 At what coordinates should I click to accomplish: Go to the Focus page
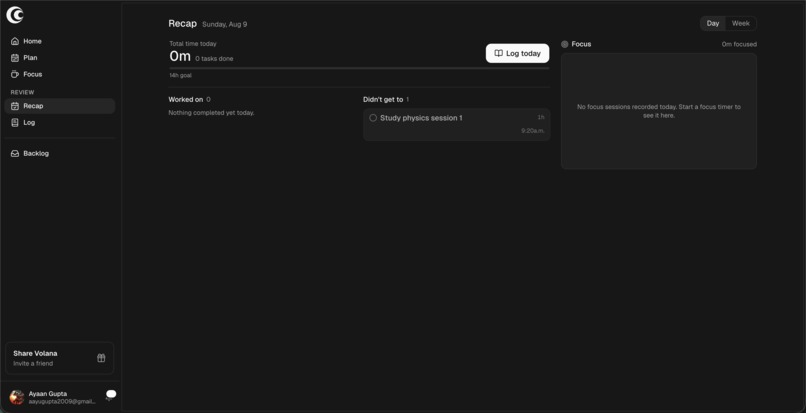[60, 74]
